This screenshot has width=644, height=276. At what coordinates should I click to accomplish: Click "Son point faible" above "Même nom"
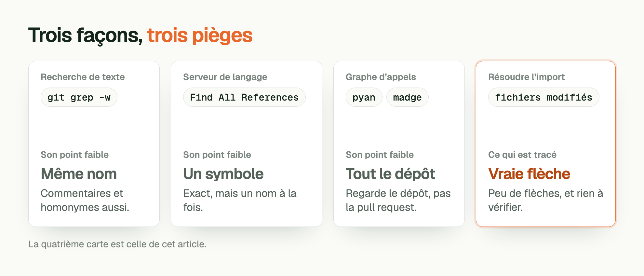click(74, 155)
